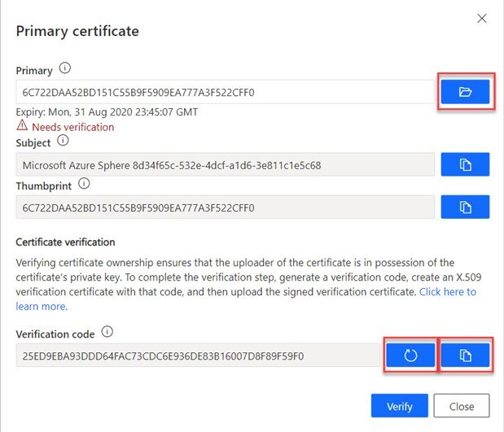Screen dimensions: 504x432
Task: Open the certificate file browse folder button
Action: 465,92
